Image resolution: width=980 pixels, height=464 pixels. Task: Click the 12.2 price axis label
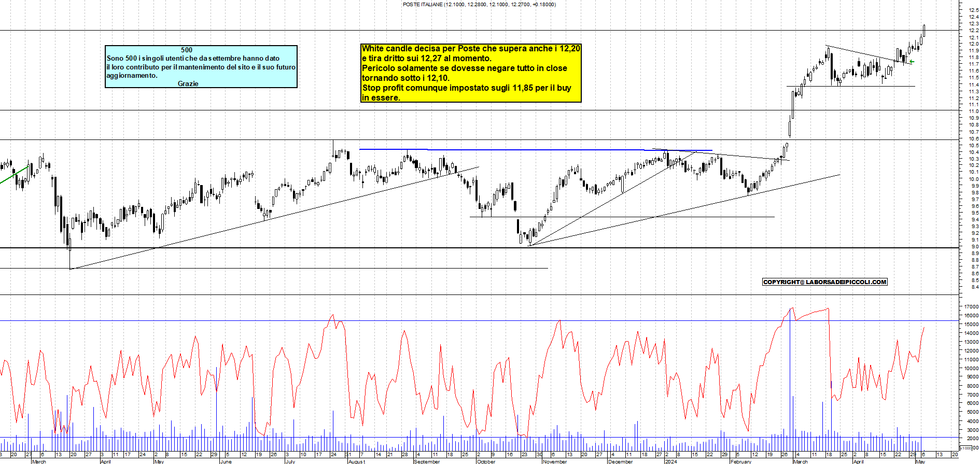point(973,31)
